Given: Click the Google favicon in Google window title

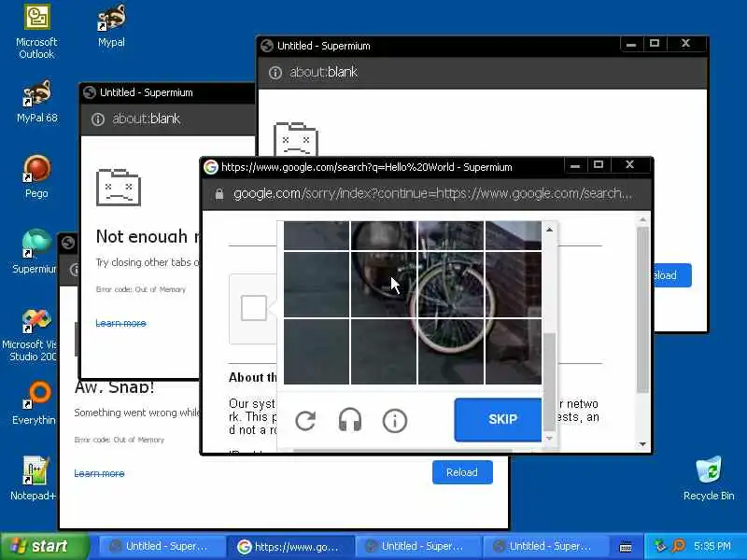Looking at the screenshot, I should point(211,167).
